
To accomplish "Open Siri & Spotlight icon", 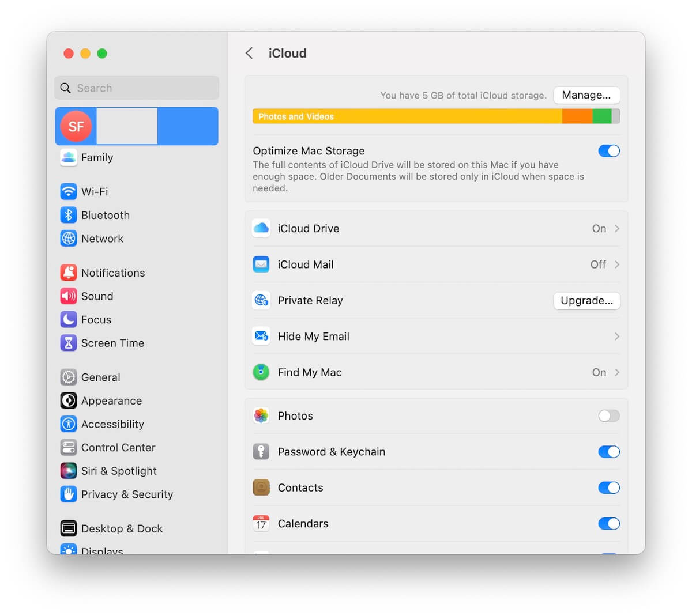I will pos(69,471).
